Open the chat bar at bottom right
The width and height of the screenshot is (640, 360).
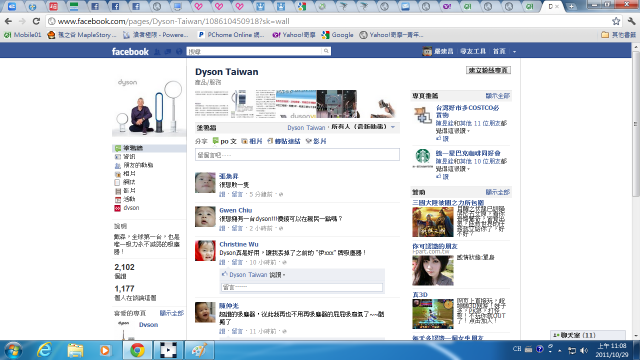(x=588, y=335)
